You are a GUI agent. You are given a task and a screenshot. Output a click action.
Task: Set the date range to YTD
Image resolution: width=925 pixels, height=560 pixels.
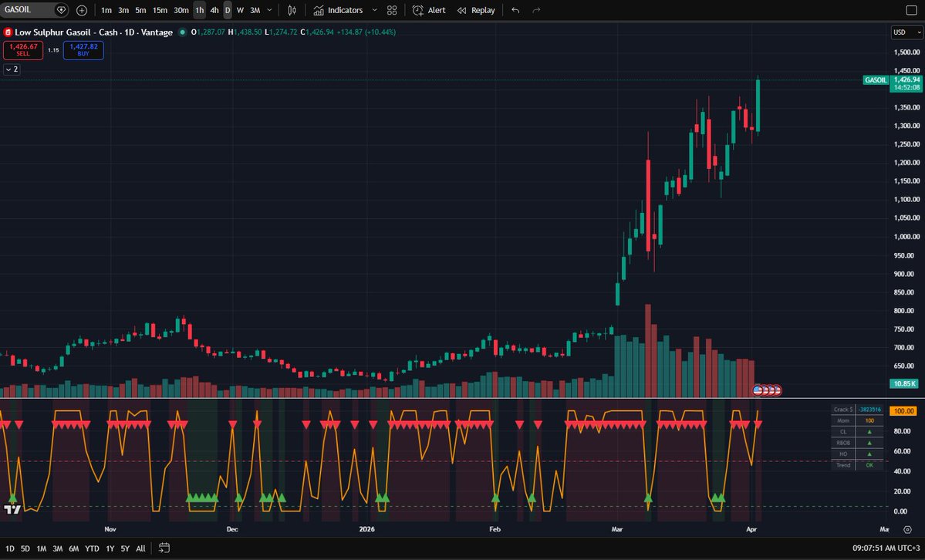click(x=92, y=548)
